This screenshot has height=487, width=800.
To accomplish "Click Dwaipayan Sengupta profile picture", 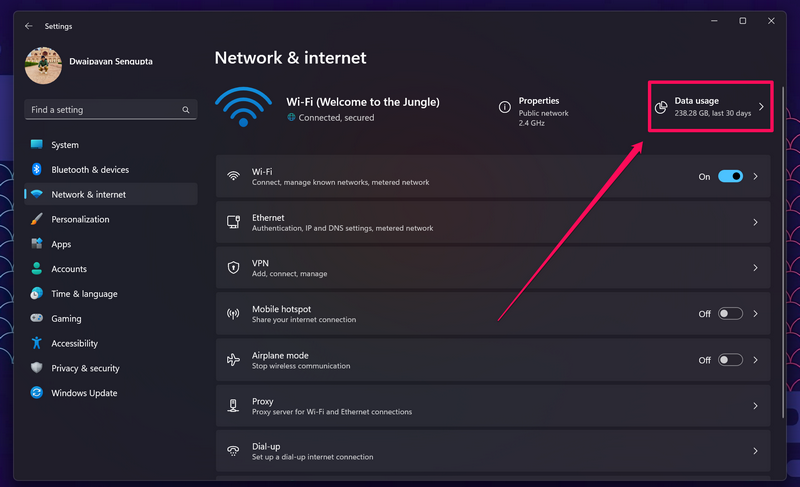I will [x=43, y=66].
